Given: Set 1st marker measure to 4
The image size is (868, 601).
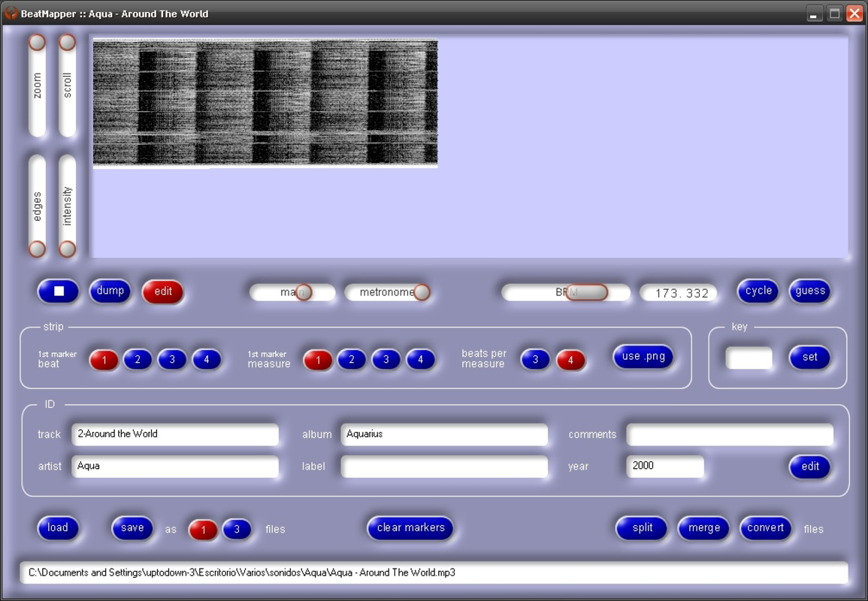Looking at the screenshot, I should [420, 360].
